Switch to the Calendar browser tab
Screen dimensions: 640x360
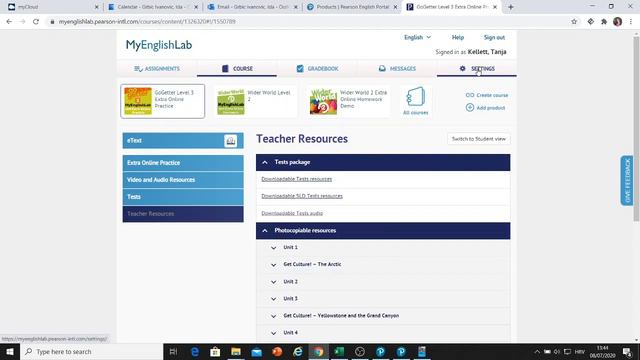coord(153,7)
